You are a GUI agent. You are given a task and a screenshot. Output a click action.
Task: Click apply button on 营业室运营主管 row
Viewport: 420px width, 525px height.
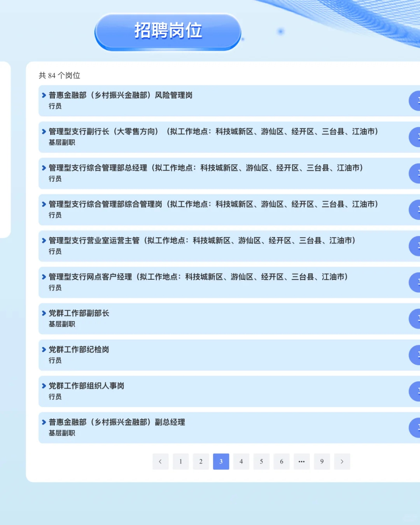tap(415, 246)
